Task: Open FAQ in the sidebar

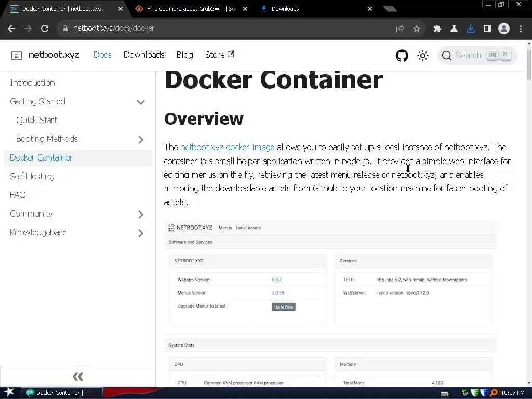Action: tap(18, 195)
